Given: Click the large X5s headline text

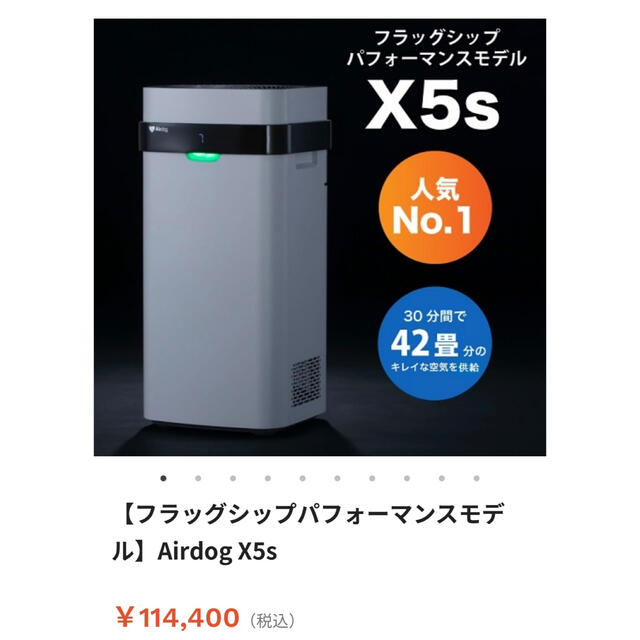Looking at the screenshot, I should pyautogui.click(x=433, y=104).
